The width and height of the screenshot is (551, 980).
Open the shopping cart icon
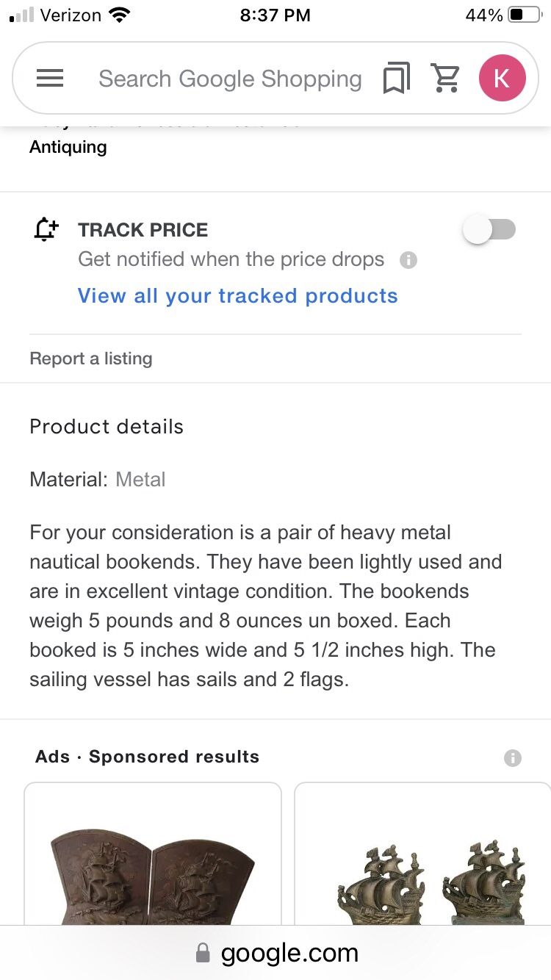tap(445, 78)
